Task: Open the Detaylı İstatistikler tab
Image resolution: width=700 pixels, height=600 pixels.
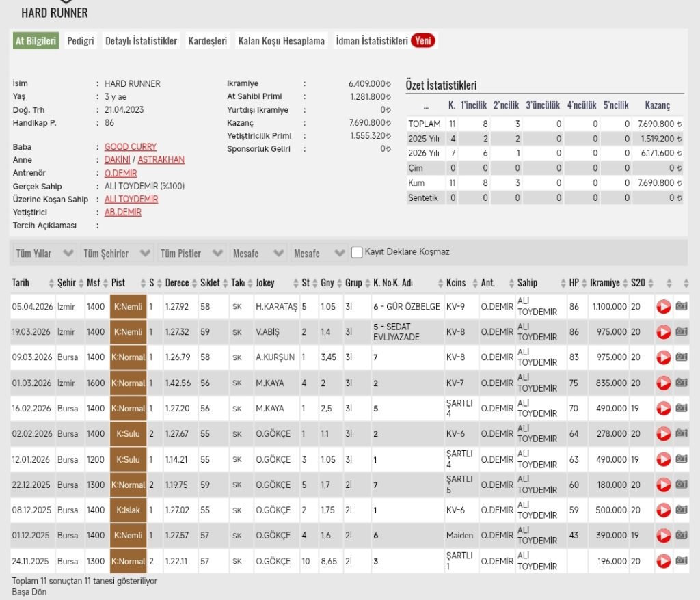Action: point(141,41)
